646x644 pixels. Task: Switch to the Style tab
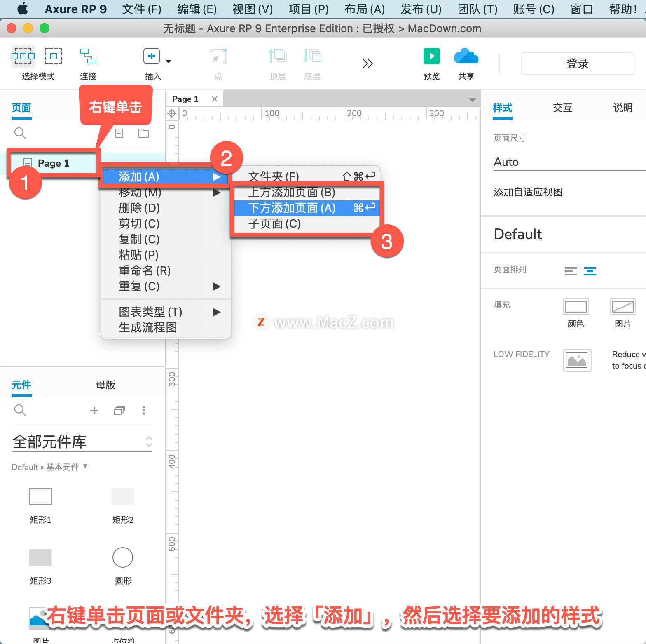click(x=503, y=108)
